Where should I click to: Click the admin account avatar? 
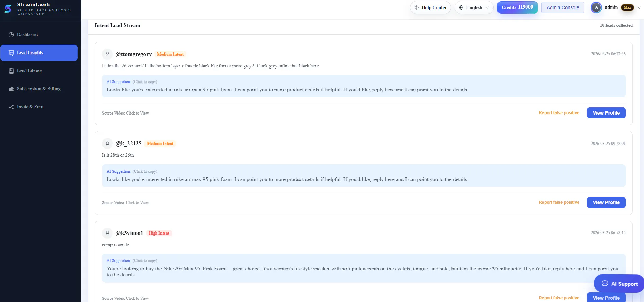pyautogui.click(x=596, y=7)
